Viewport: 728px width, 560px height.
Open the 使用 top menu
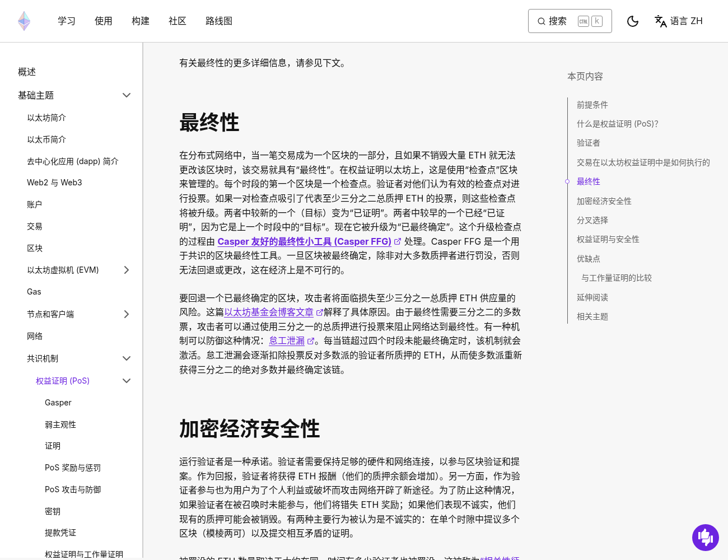pyautogui.click(x=104, y=21)
